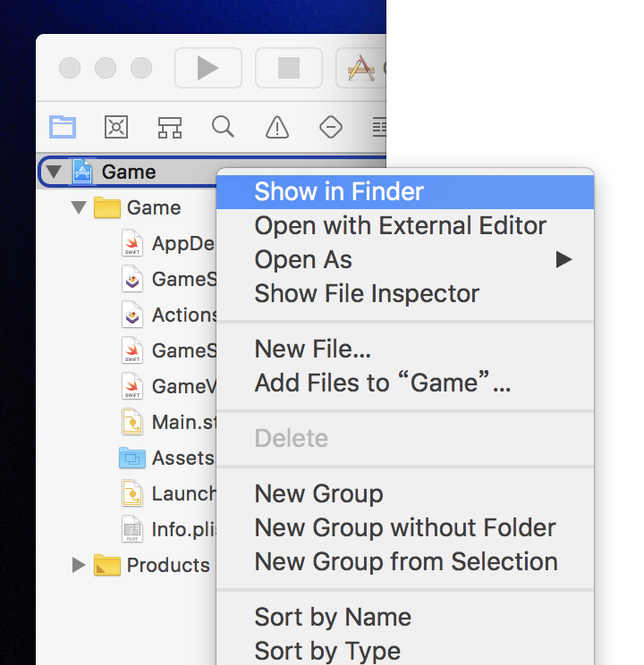Open the Debug navigator lines icon

[x=379, y=127]
